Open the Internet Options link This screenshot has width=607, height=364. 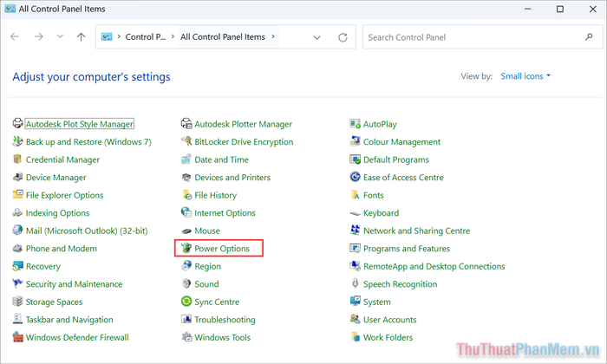tap(225, 212)
